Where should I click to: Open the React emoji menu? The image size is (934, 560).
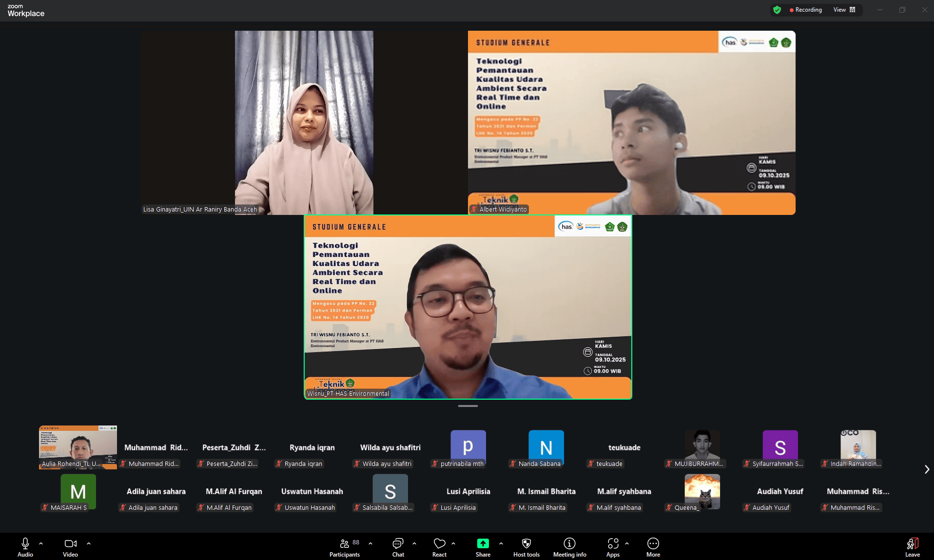(x=439, y=547)
